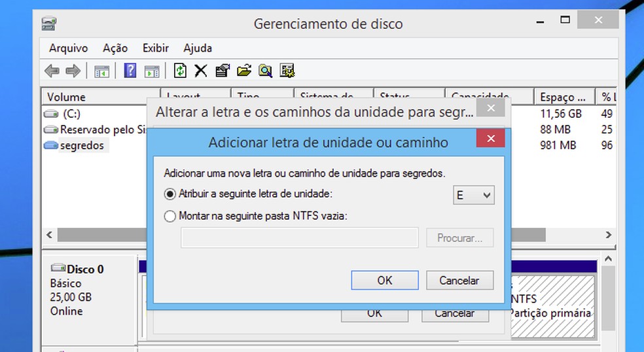Screen dimensions: 644x352
Task: Open the Ajuda menu
Action: (198, 48)
